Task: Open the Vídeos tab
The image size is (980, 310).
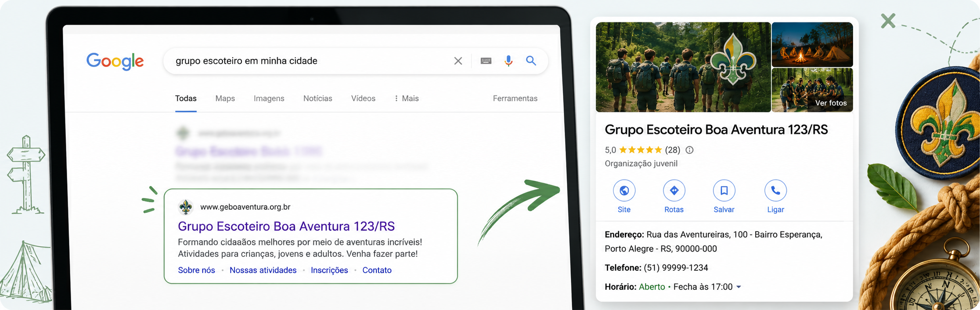Action: point(363,98)
